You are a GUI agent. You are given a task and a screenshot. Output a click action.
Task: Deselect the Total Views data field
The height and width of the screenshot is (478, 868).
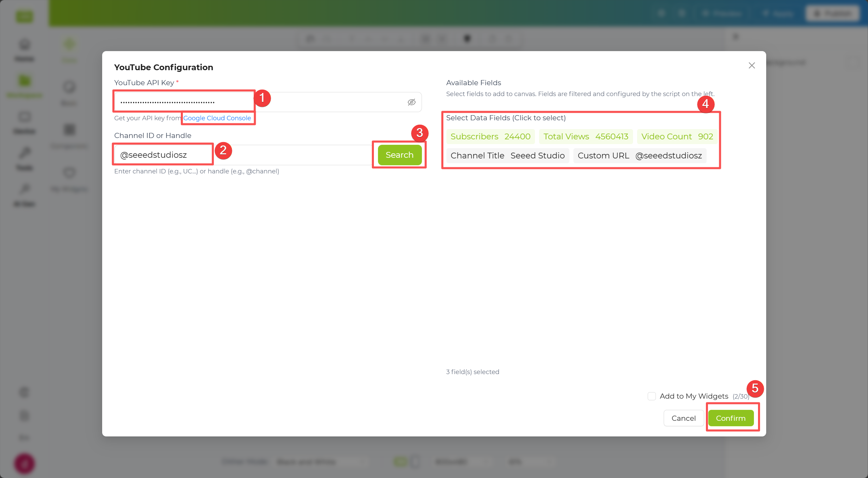coord(586,137)
